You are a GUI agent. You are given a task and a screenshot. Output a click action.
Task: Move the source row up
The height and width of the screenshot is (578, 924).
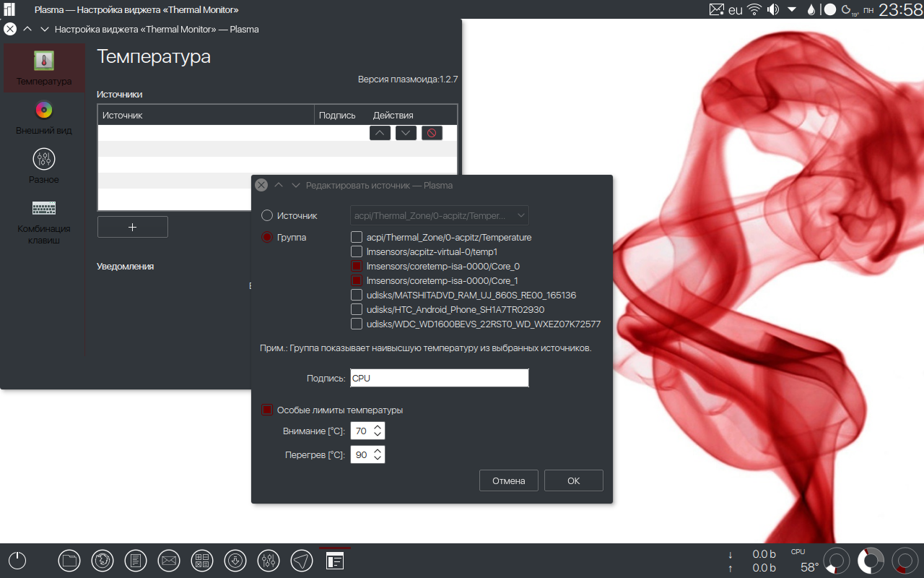380,133
